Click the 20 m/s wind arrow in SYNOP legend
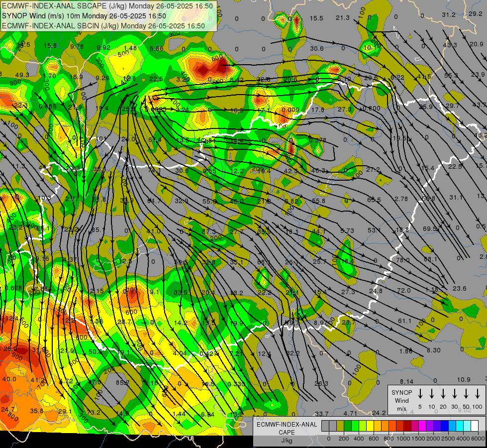The height and width of the screenshot is (448, 487). [443, 394]
